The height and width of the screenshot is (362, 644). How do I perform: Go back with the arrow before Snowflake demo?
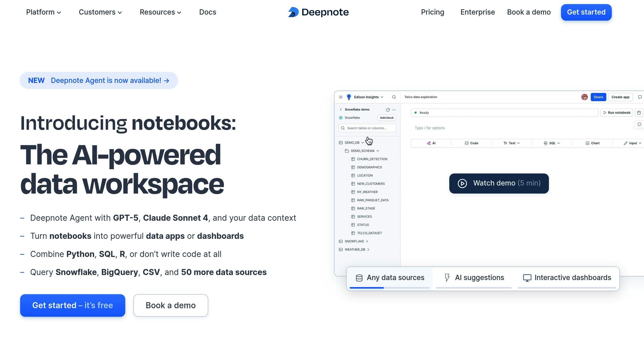tap(341, 109)
